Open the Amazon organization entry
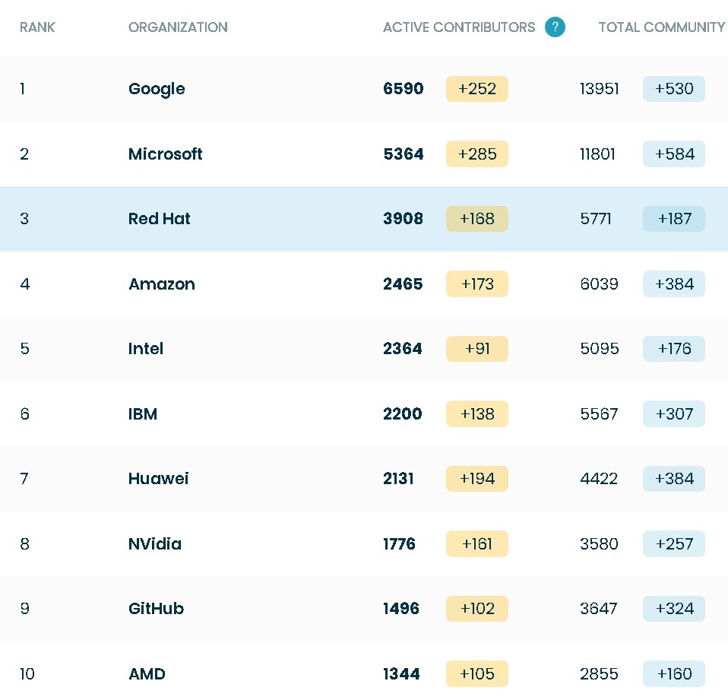The width and height of the screenshot is (728, 700). click(x=162, y=284)
